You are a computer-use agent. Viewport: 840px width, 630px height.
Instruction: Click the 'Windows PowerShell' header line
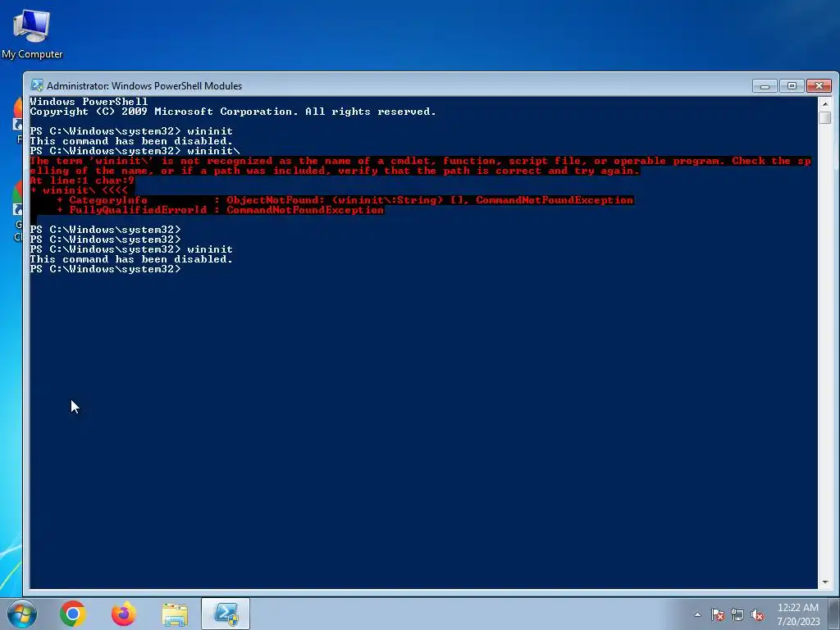[89, 101]
